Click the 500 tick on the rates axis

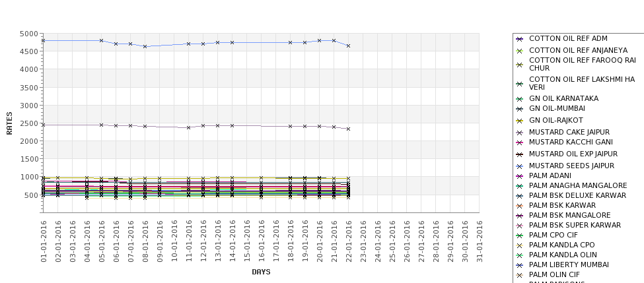[31, 195]
